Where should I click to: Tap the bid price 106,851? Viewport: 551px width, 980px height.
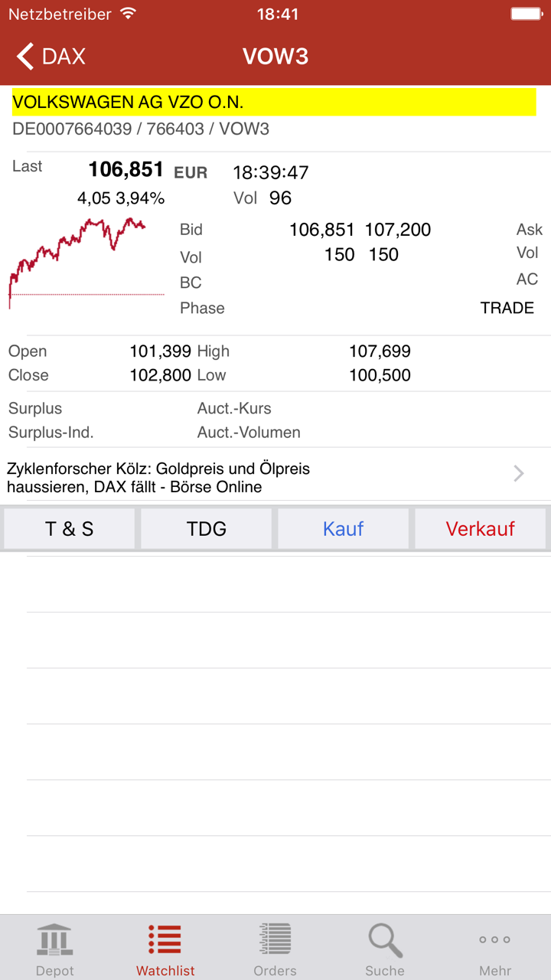pyautogui.click(x=321, y=230)
